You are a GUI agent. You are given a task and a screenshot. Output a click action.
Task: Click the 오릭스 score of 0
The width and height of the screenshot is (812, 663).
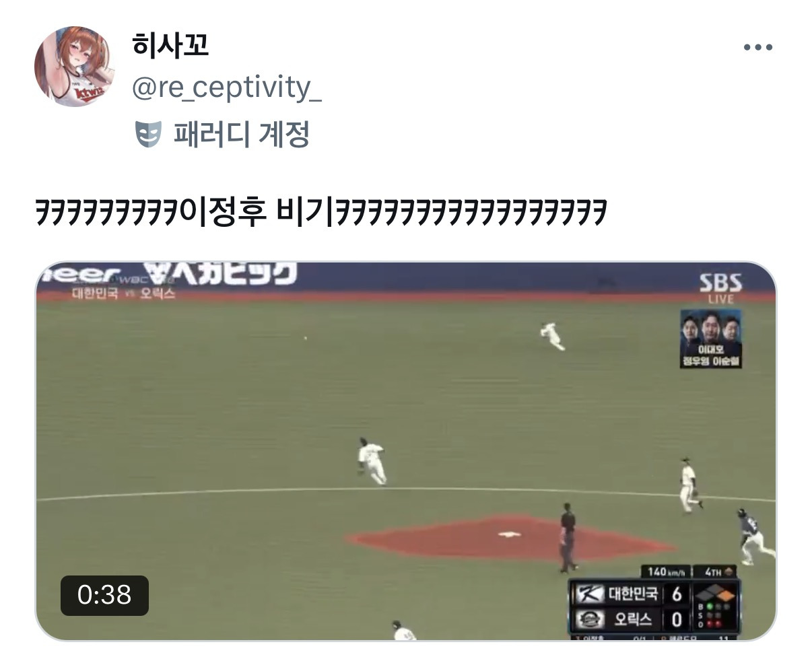676,618
